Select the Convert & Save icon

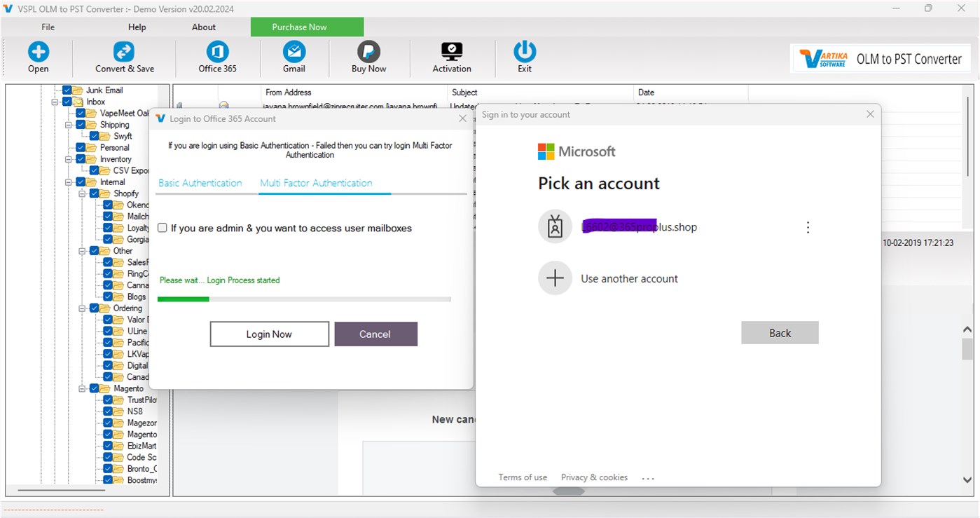coord(124,56)
